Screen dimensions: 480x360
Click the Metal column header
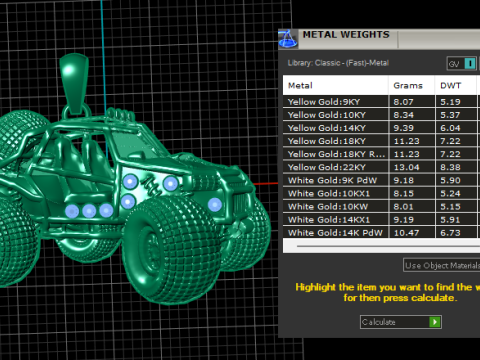tap(335, 86)
